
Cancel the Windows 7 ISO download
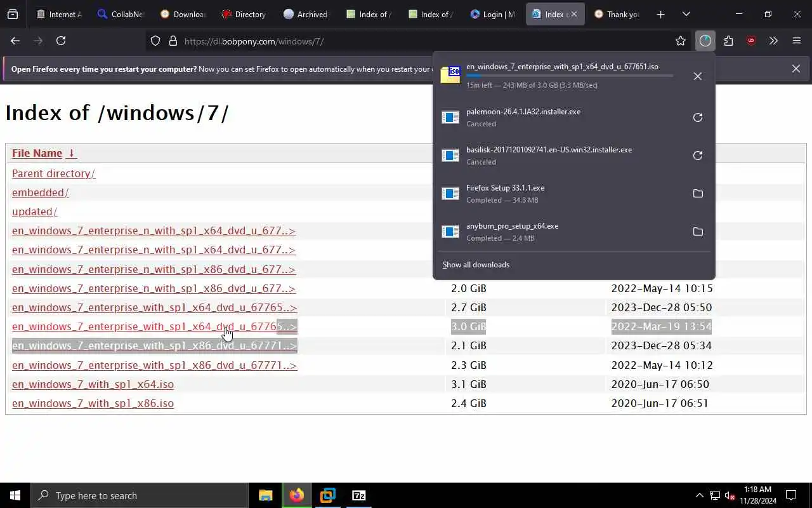tap(698, 76)
